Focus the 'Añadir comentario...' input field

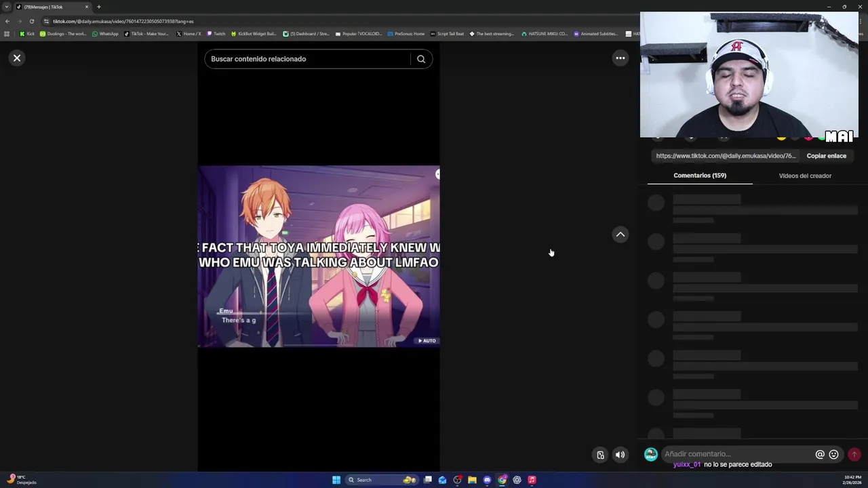[x=738, y=454]
